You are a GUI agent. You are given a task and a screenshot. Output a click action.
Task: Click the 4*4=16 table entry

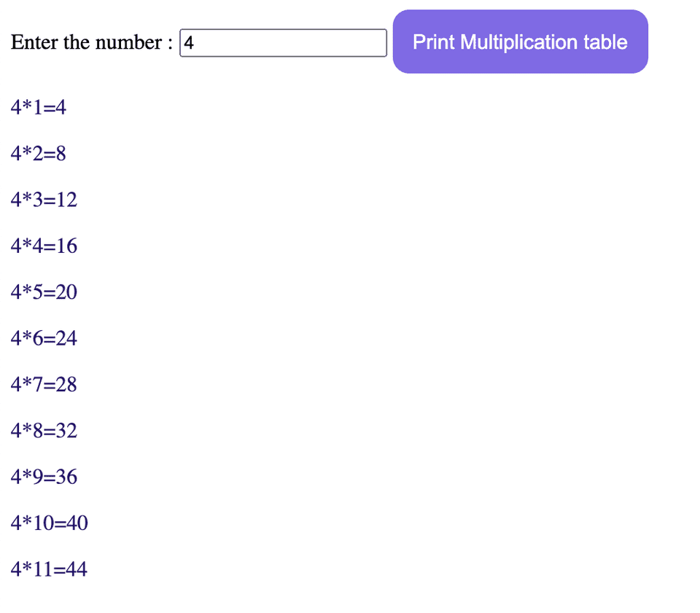43,246
